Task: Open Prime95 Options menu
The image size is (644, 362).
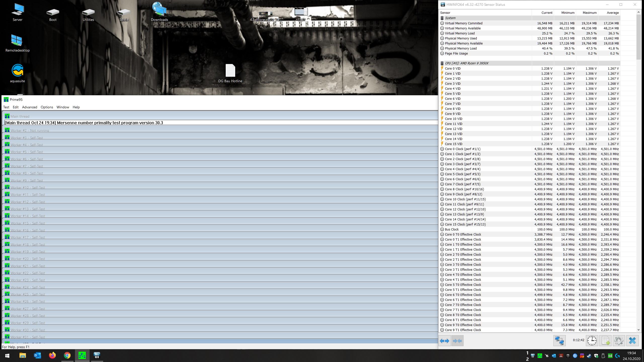Action: tap(47, 107)
